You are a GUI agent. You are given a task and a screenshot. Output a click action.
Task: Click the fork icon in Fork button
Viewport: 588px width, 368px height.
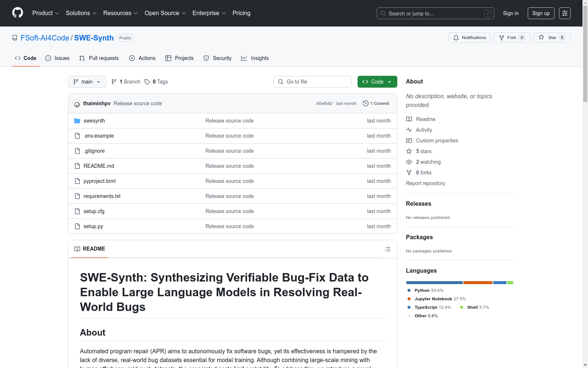(502, 38)
